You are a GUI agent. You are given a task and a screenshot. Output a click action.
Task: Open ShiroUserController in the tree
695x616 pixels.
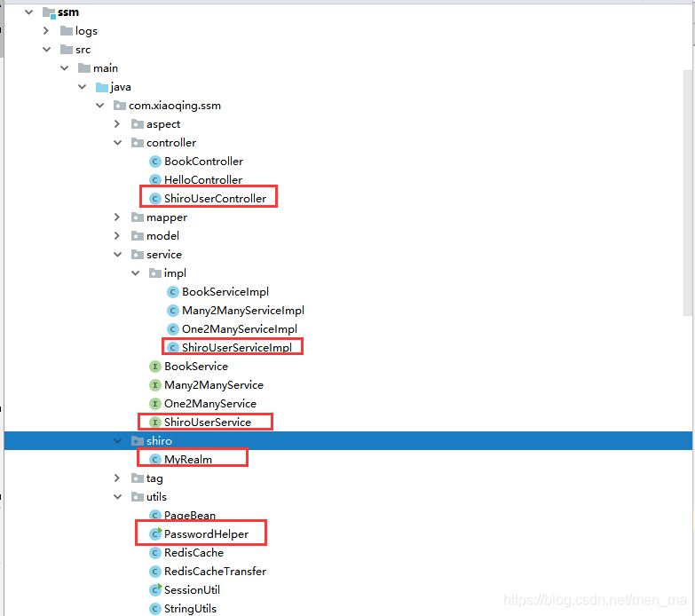[x=215, y=199]
